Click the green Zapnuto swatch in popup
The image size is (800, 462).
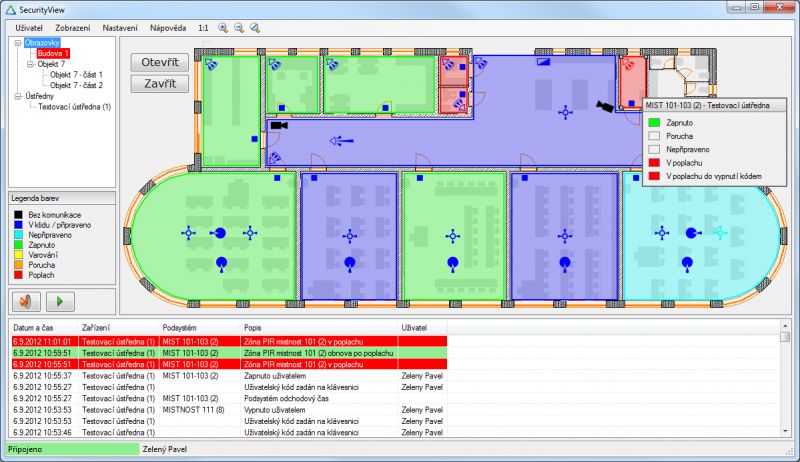(655, 122)
